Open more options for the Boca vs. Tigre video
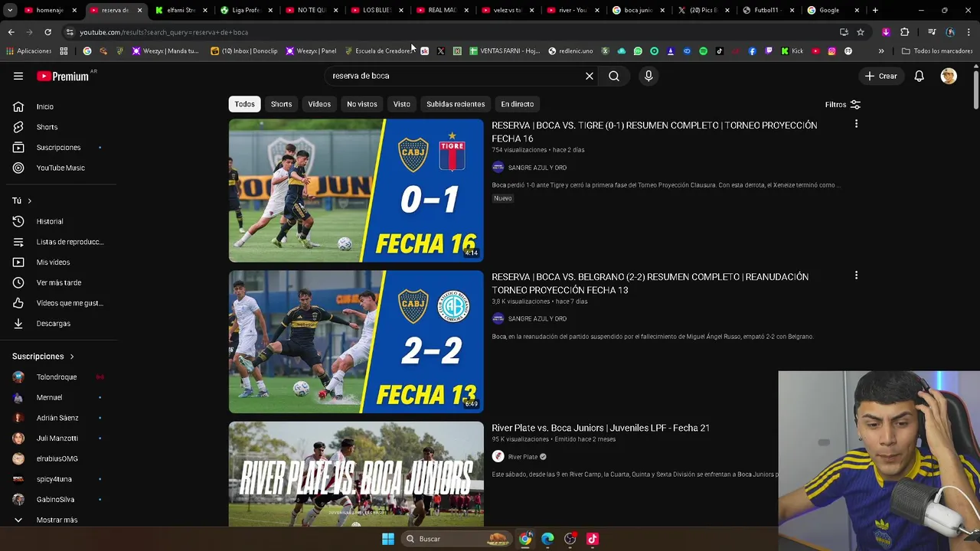This screenshot has width=980, height=551. (x=856, y=124)
